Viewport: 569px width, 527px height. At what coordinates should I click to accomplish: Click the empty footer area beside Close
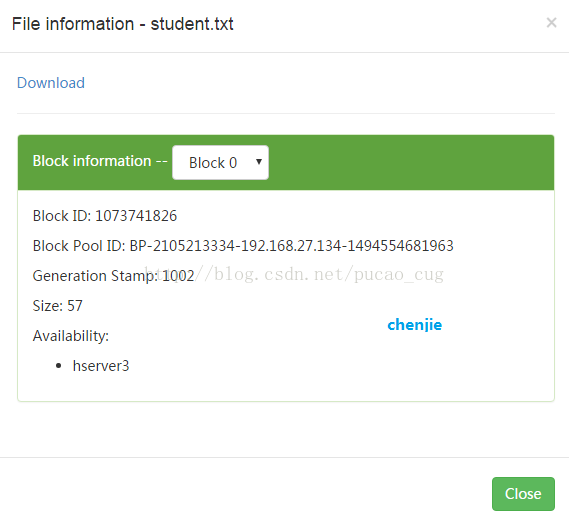point(243,494)
